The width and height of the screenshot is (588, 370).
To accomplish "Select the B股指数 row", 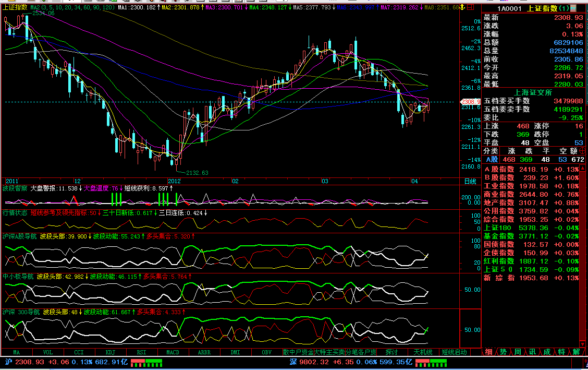I will 531,178.
